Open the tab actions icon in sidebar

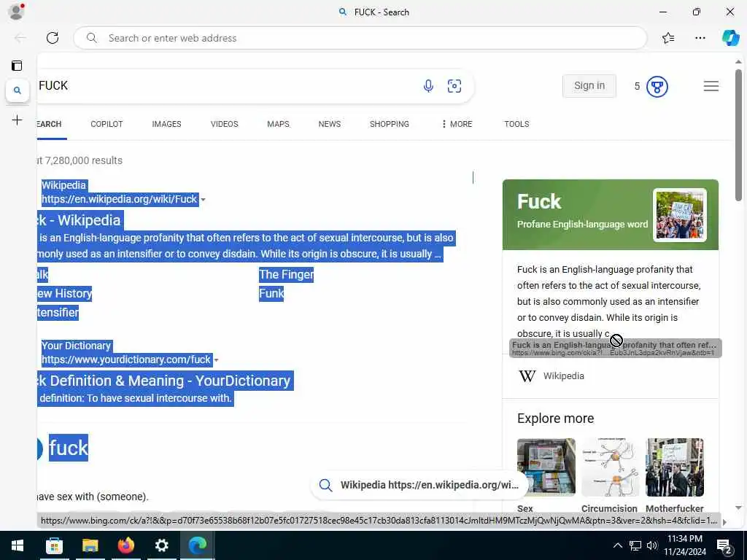tap(18, 66)
